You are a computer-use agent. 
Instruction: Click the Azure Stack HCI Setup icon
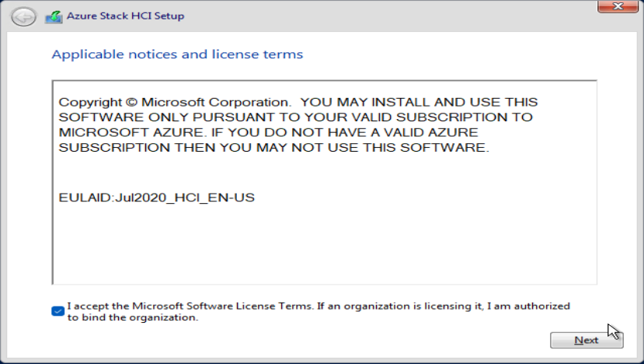pyautogui.click(x=54, y=16)
